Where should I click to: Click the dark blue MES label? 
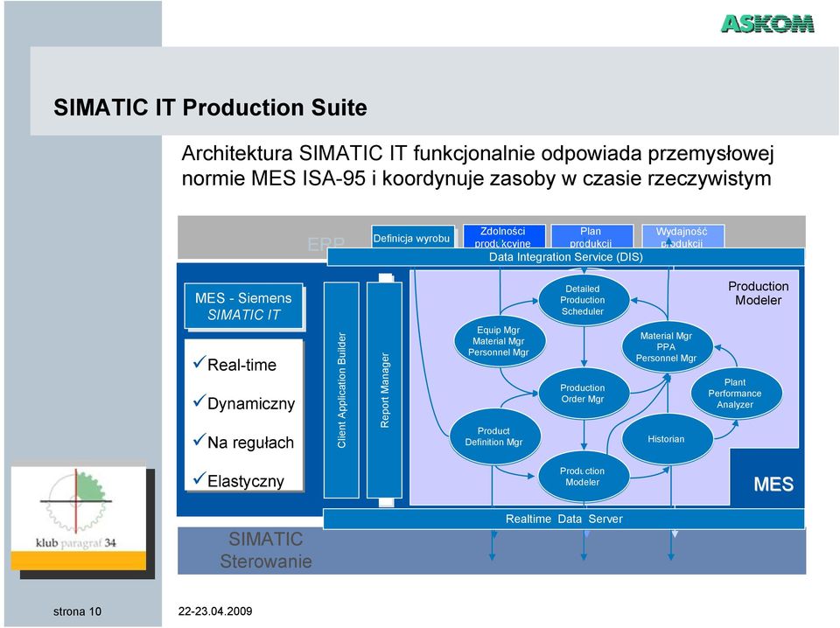773,484
